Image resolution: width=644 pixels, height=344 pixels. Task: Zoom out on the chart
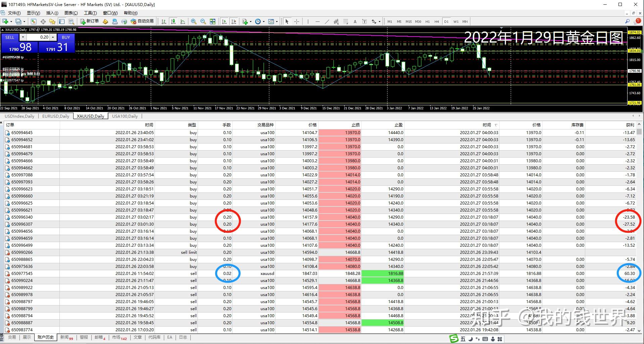203,21
